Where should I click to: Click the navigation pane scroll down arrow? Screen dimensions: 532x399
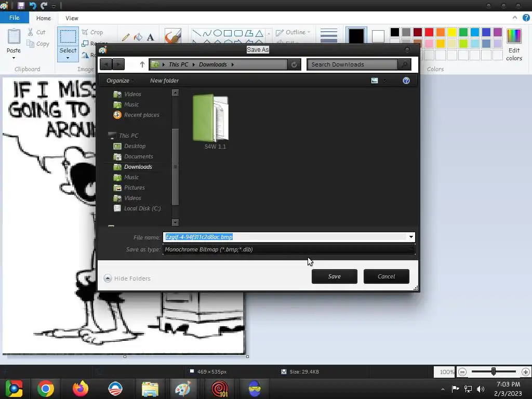tap(175, 222)
